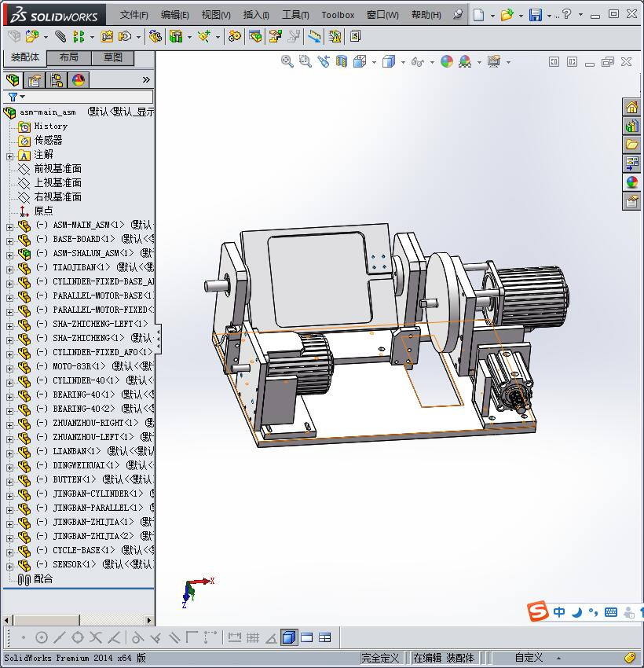The width and height of the screenshot is (644, 668).
Task: Click the Display Style box icon
Action: point(389,62)
